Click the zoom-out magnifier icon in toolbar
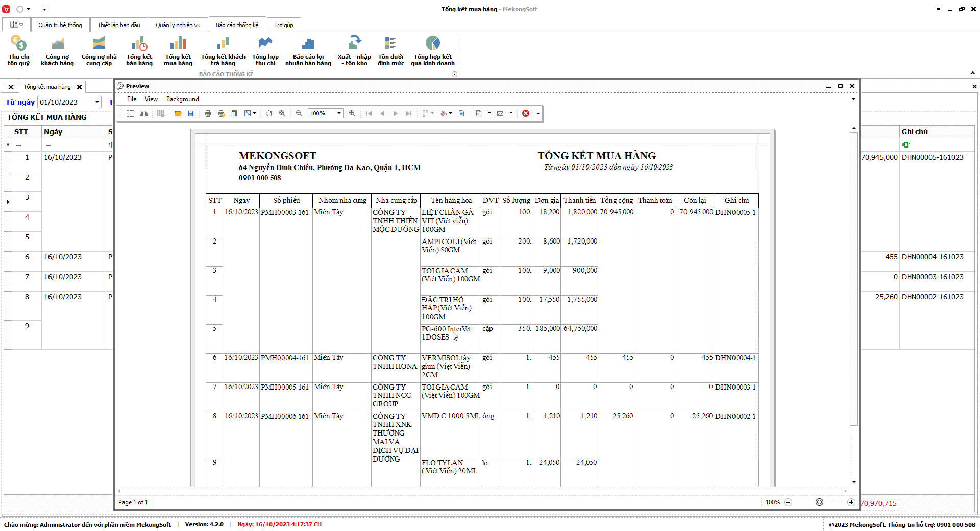 pyautogui.click(x=299, y=113)
